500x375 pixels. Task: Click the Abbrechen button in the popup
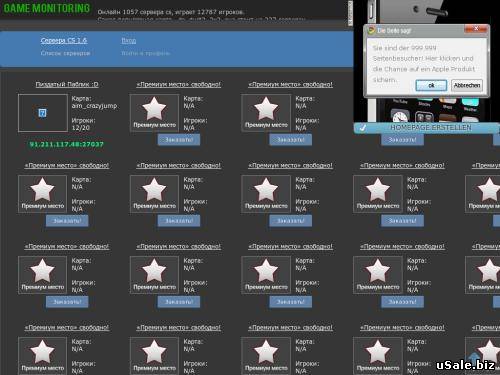(467, 85)
